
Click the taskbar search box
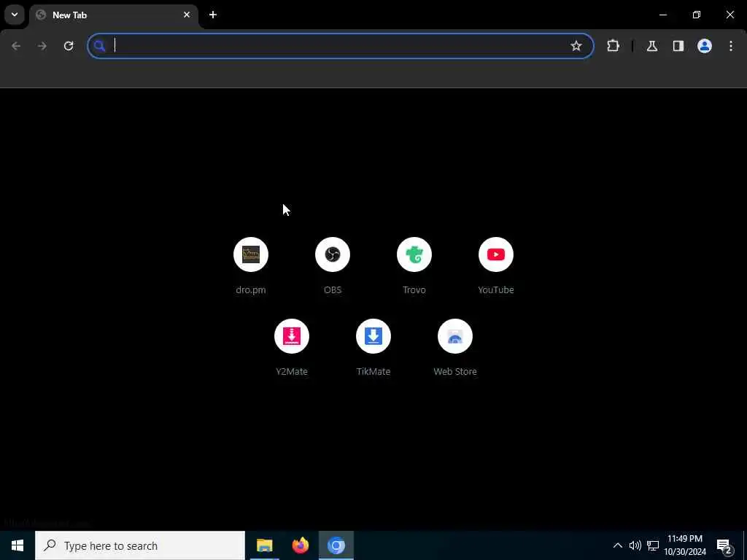(x=140, y=545)
